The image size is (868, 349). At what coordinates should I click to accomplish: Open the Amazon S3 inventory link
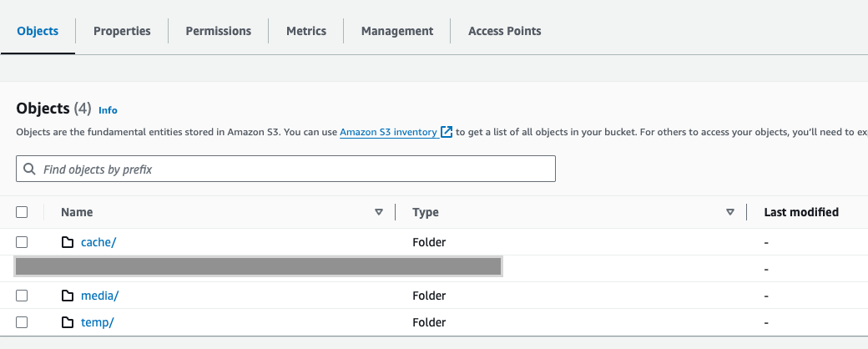click(388, 132)
